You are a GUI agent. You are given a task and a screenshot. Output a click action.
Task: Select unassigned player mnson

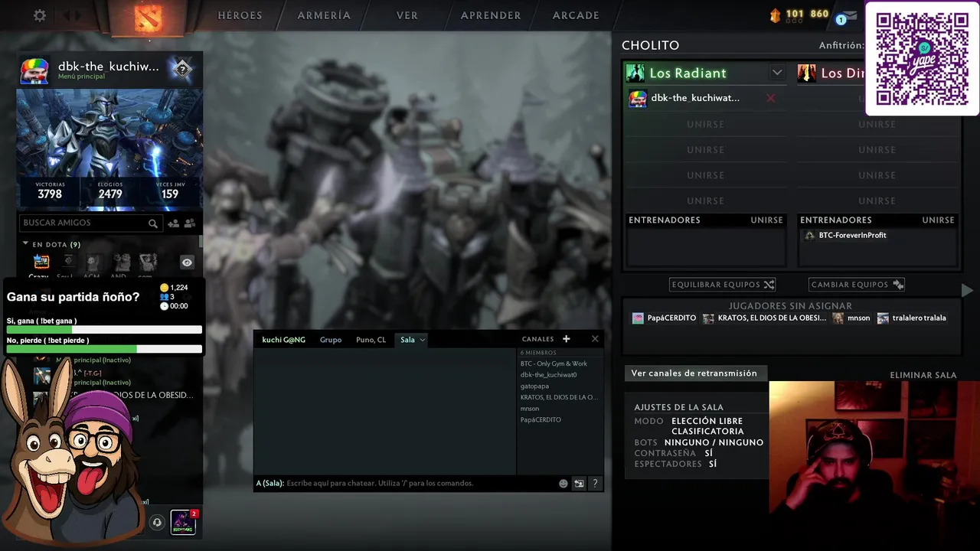coord(851,318)
